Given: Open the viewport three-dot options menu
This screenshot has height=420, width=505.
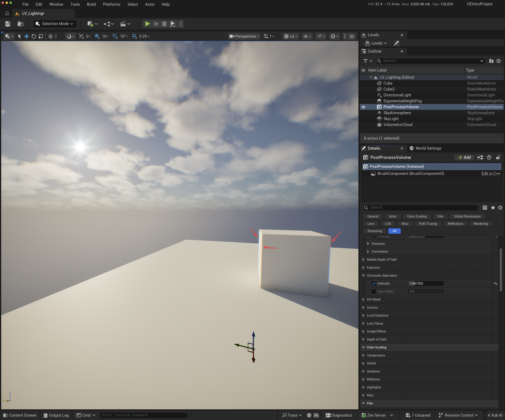Looking at the screenshot, I should tap(345, 36).
